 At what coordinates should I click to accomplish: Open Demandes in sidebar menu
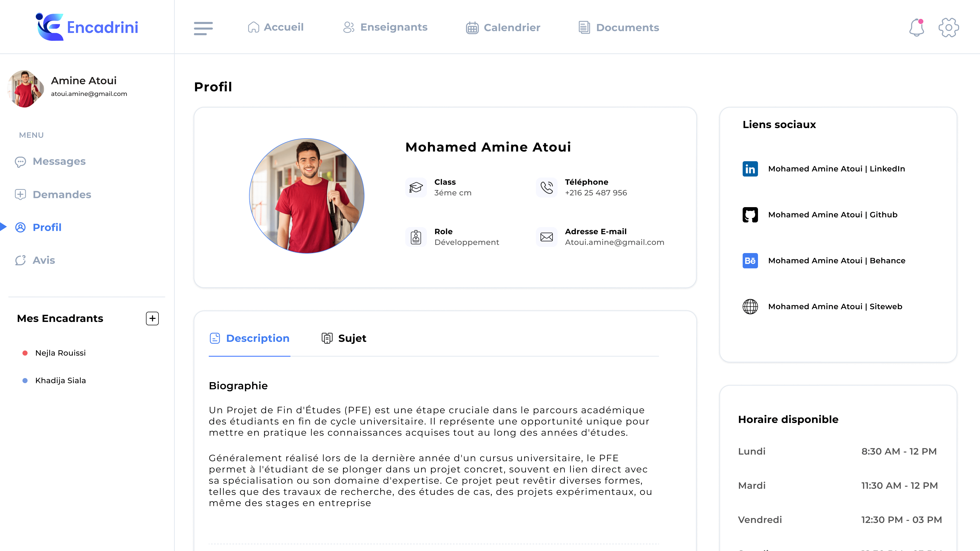point(53,195)
